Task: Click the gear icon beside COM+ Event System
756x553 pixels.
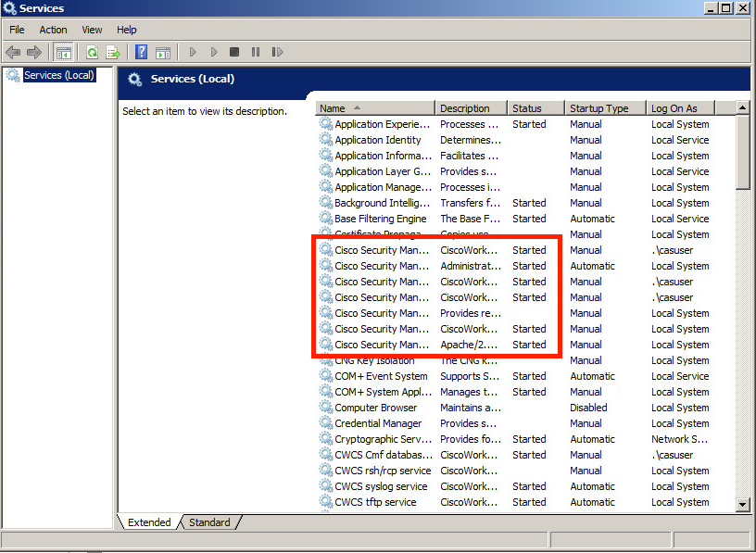Action: point(326,375)
